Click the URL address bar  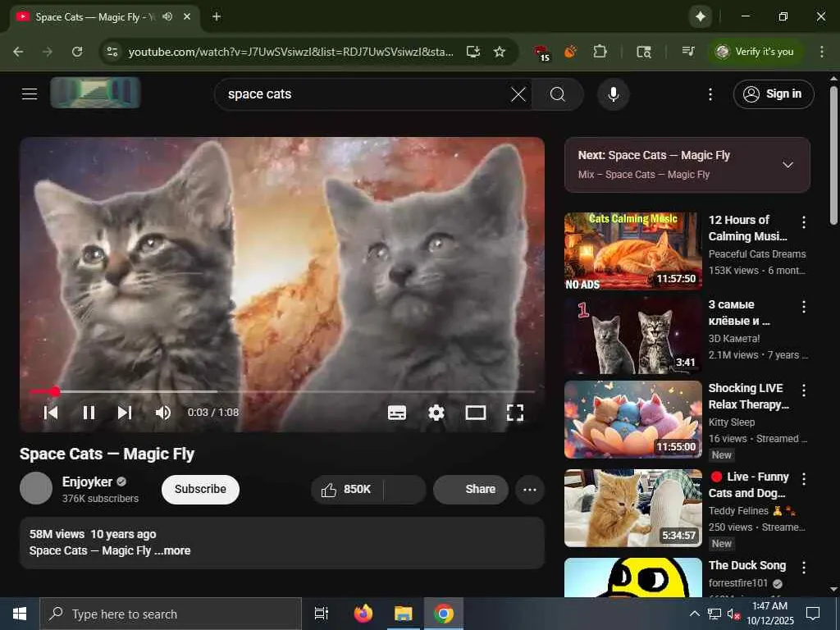[x=290, y=52]
